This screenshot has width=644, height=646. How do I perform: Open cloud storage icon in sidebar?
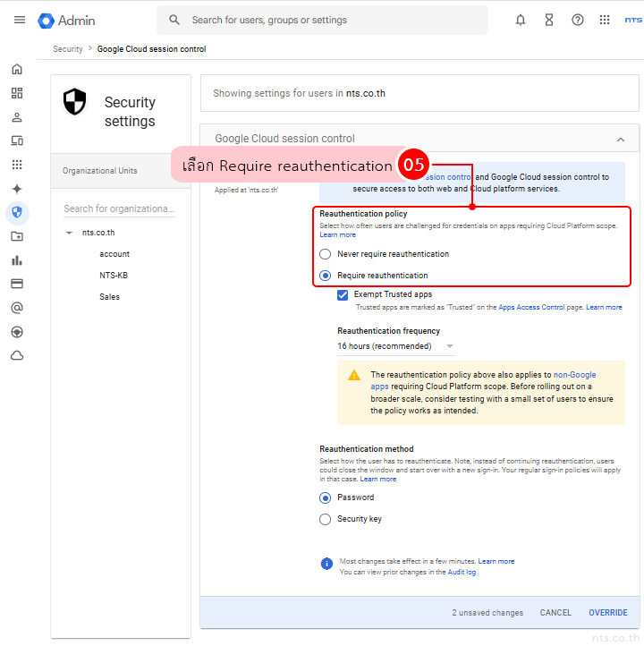coord(17,355)
